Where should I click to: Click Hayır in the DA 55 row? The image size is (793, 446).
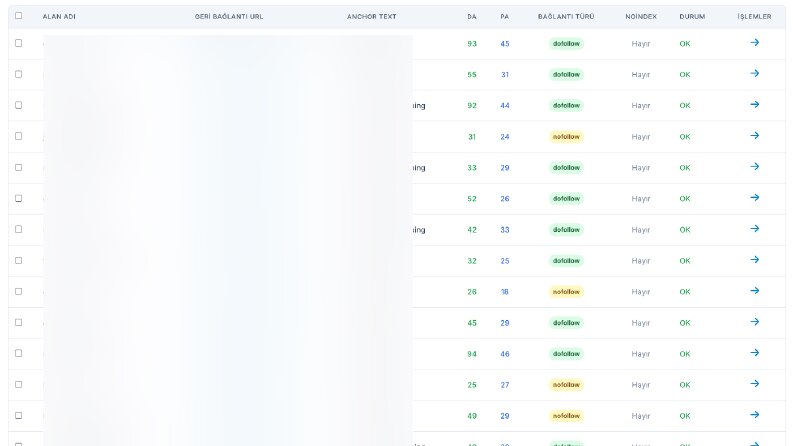[641, 75]
